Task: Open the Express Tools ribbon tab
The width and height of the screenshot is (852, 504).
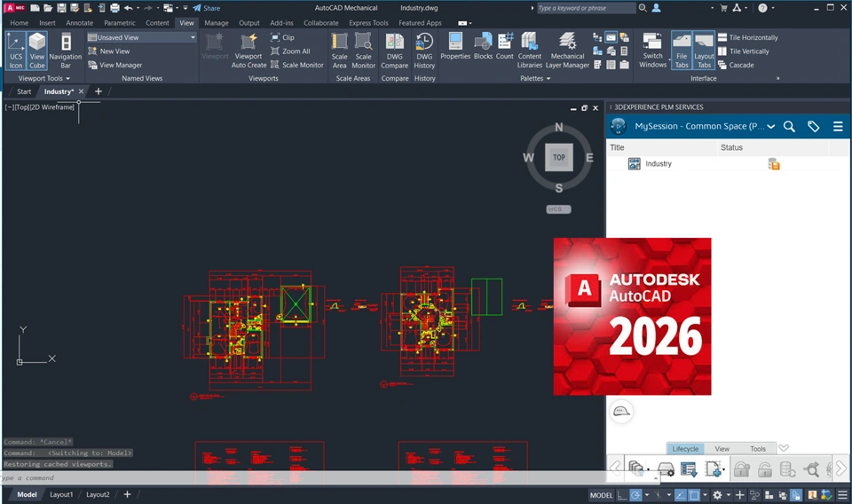Action: coord(368,23)
